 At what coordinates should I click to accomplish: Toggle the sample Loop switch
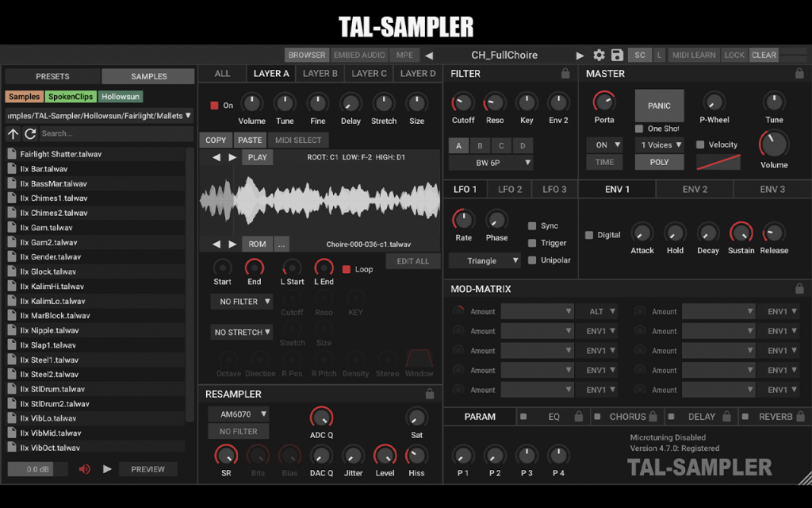pos(347,269)
